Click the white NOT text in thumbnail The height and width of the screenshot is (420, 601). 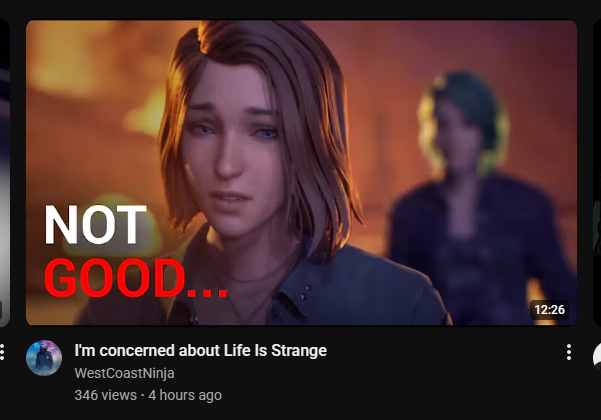(x=95, y=225)
